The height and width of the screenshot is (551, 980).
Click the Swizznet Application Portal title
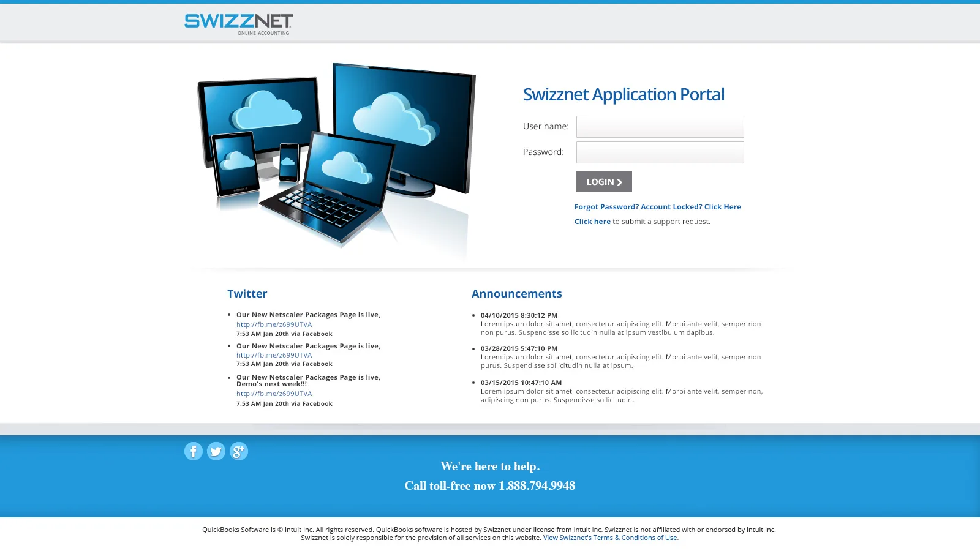[x=624, y=95]
